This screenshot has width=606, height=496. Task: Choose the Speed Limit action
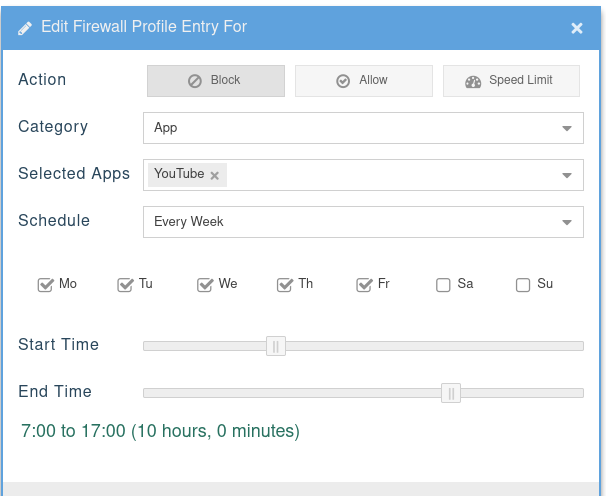point(511,81)
